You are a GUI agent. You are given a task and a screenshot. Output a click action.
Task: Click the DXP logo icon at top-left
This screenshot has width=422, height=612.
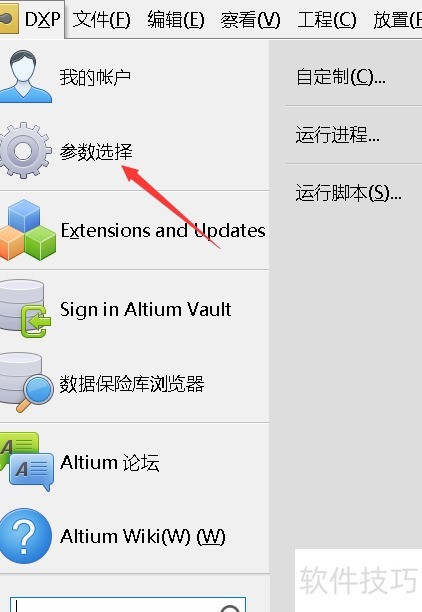pos(9,19)
